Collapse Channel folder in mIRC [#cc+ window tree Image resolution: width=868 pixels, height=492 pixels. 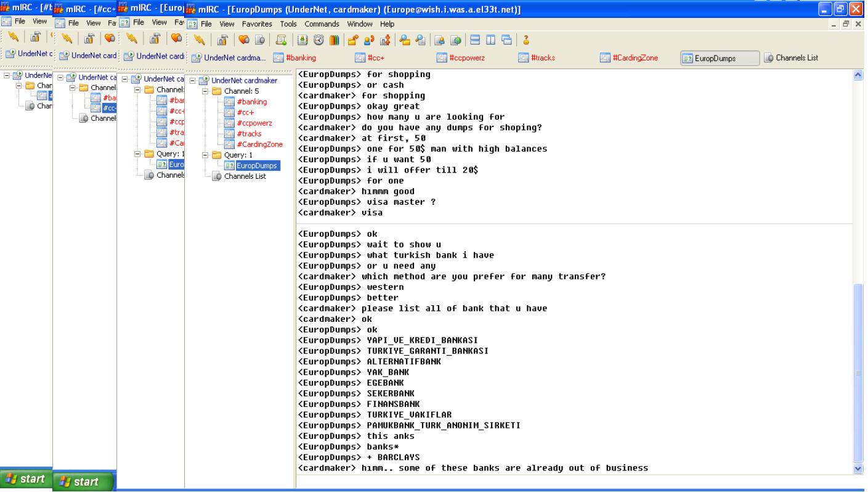(x=71, y=88)
